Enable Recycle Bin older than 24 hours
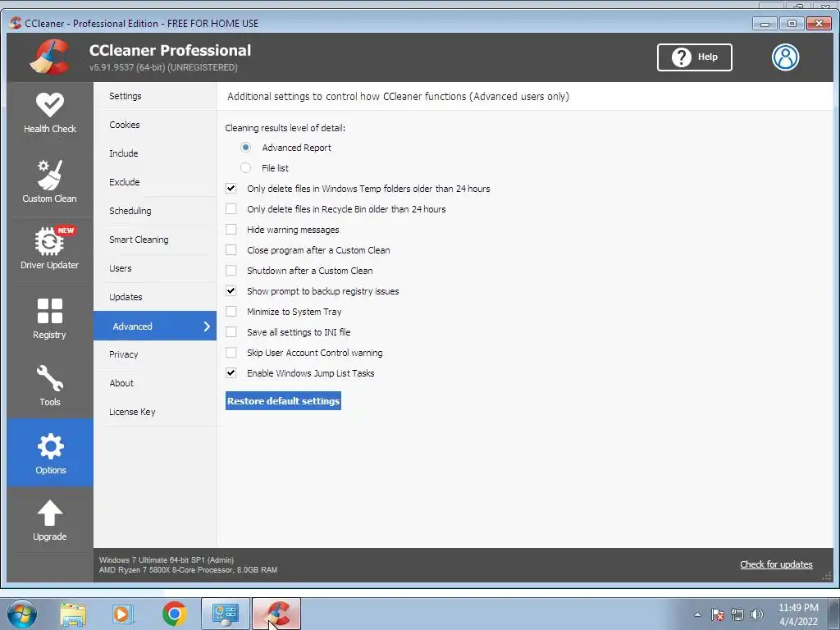Screen dimensions: 840x630 (x=231, y=209)
